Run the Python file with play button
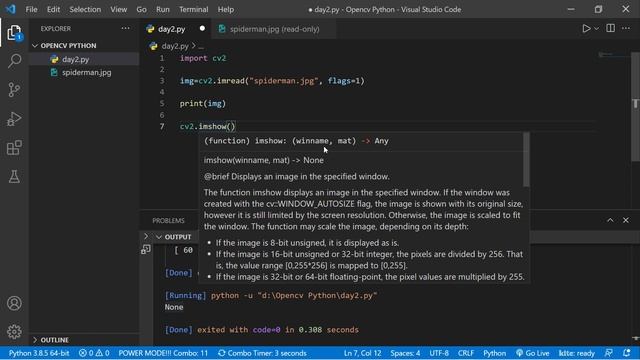The image size is (640, 360). coord(586,29)
